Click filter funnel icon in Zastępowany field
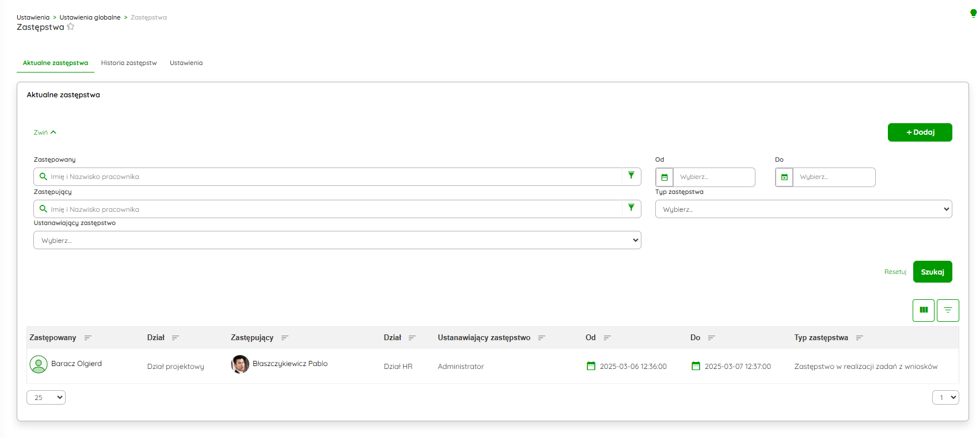Screen dimensions: 980x438 [x=631, y=176]
